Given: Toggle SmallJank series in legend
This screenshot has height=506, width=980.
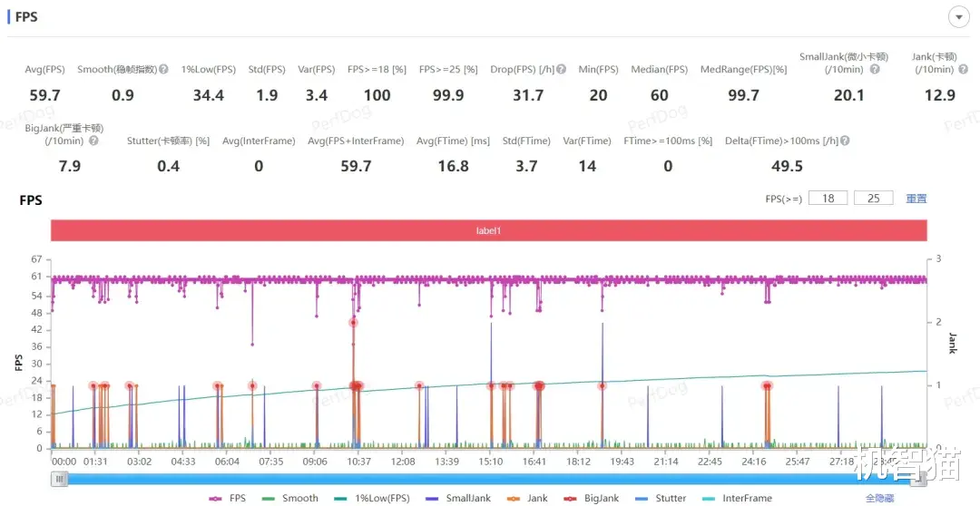Looking at the screenshot, I should pyautogui.click(x=459, y=499).
